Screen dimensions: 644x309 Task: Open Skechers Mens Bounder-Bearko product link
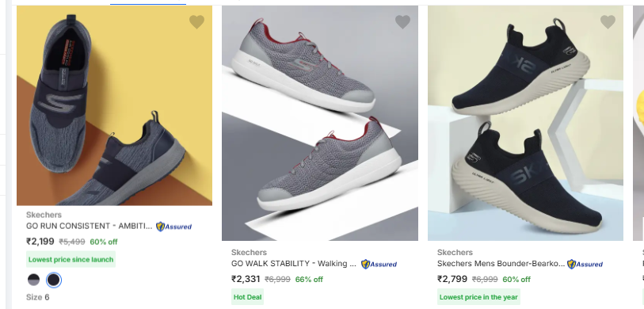(501, 263)
